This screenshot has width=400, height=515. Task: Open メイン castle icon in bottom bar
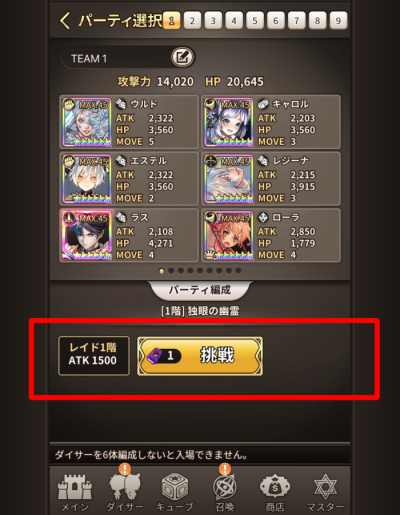[75, 492]
